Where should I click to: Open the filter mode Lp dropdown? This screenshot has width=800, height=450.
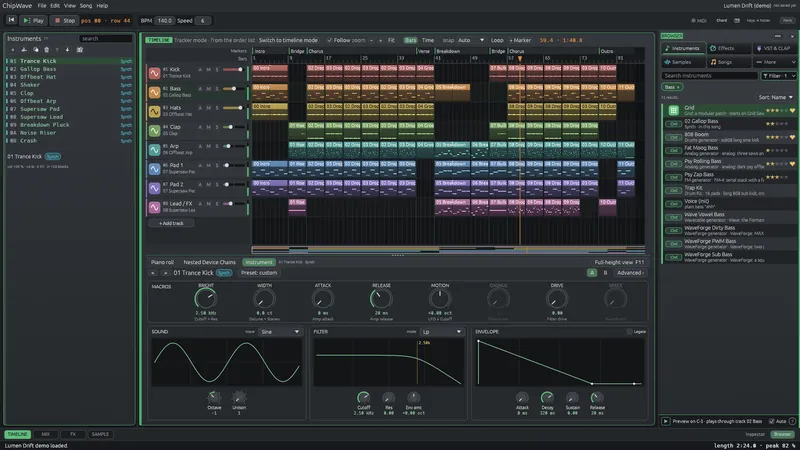coord(442,332)
